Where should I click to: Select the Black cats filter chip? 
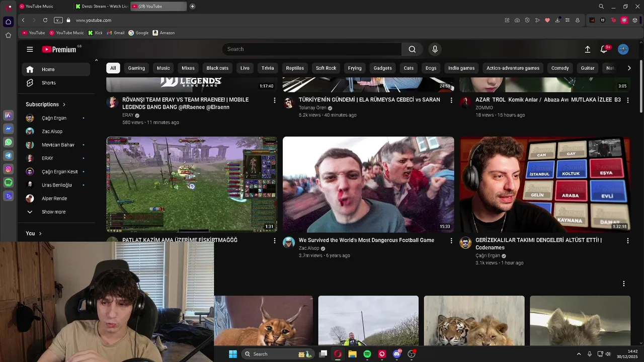tap(217, 68)
